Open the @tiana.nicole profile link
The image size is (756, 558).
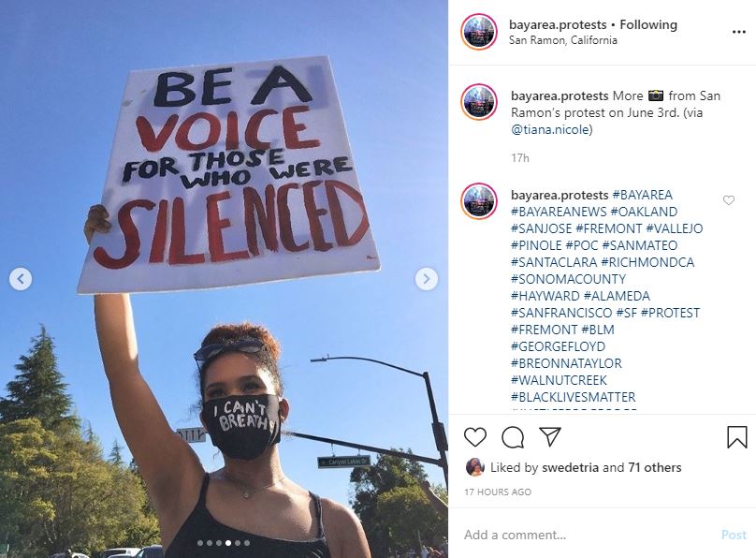[x=552, y=129]
